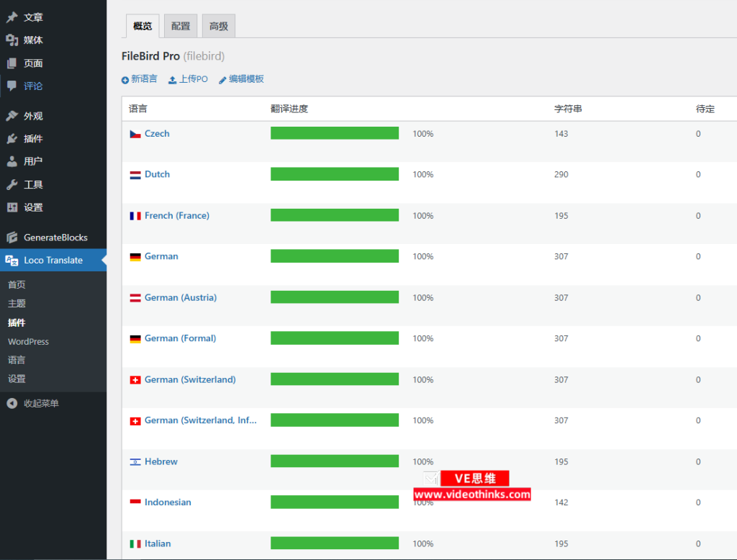Screen dimensions: 737x560
Task: Click the collapse menu arrow icon
Action: [x=12, y=403]
